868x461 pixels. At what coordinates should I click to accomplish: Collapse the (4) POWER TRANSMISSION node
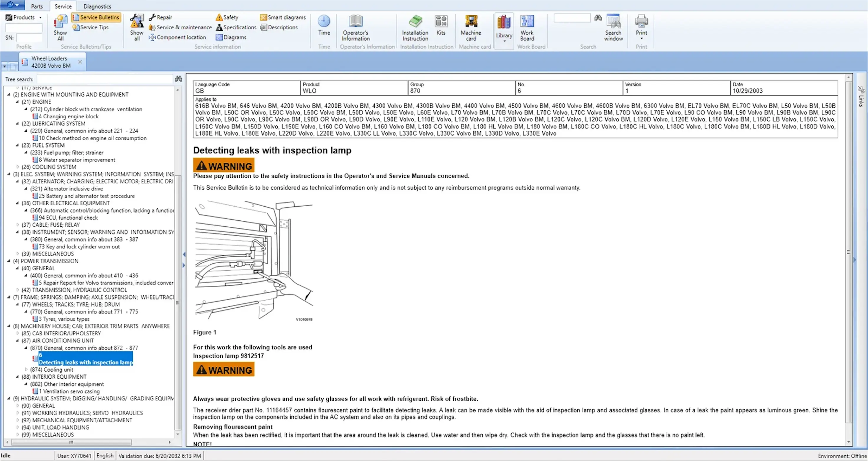[x=9, y=261]
